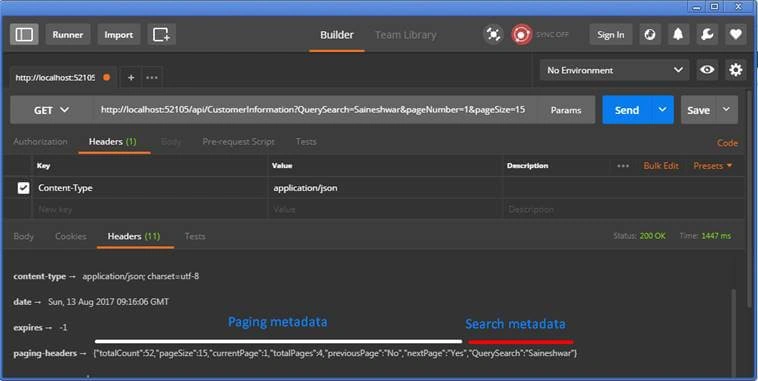Viewport: 758px width, 381px height.
Task: Expand the Send options arrow
Action: coord(662,110)
